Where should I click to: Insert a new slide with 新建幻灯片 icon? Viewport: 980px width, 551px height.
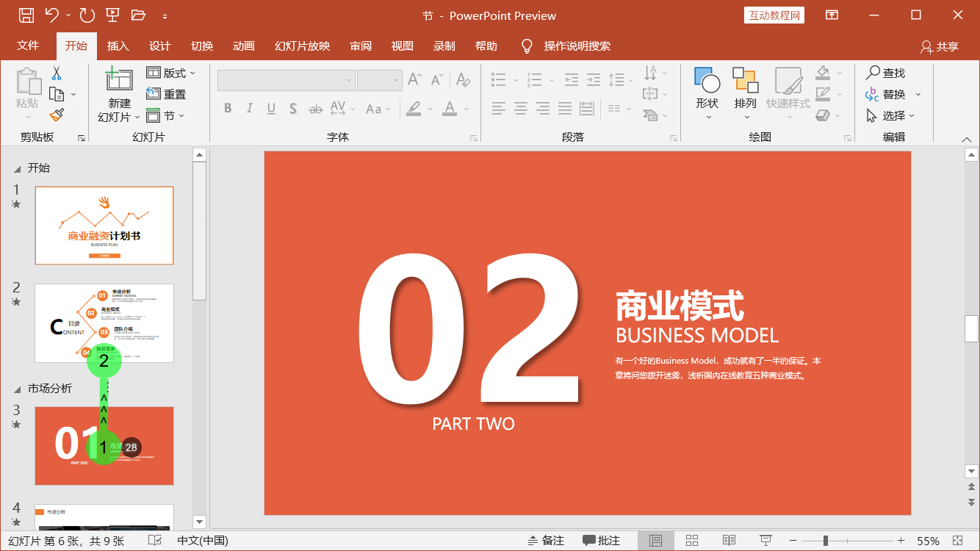pos(119,79)
